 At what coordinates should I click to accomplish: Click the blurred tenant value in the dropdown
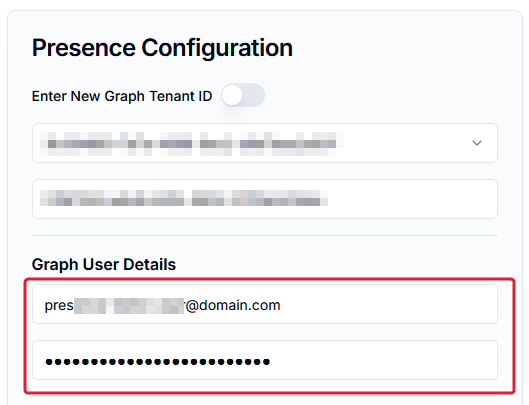192,144
